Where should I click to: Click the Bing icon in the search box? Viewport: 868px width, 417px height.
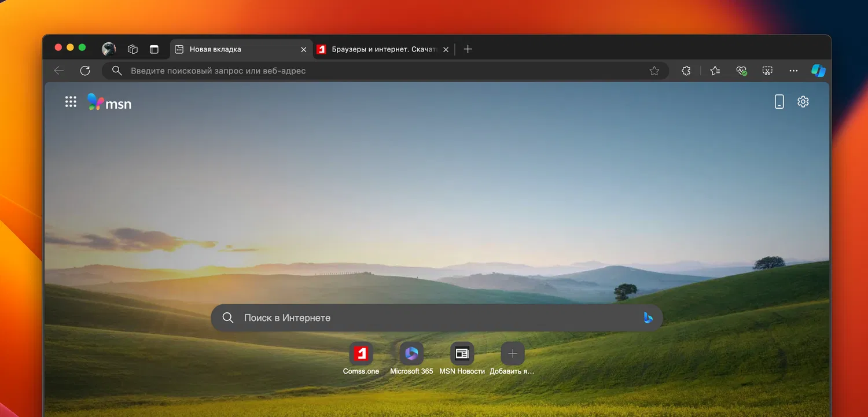648,318
